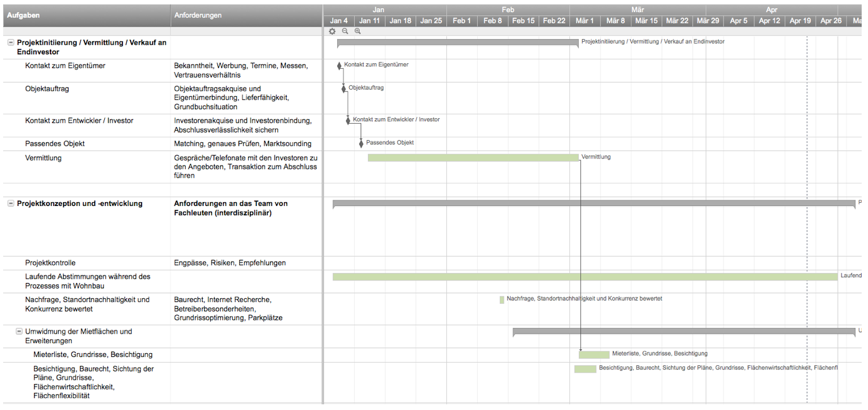The width and height of the screenshot is (868, 410).
Task: Zoom in the timeline with the magnifier icon
Action: pos(357,30)
